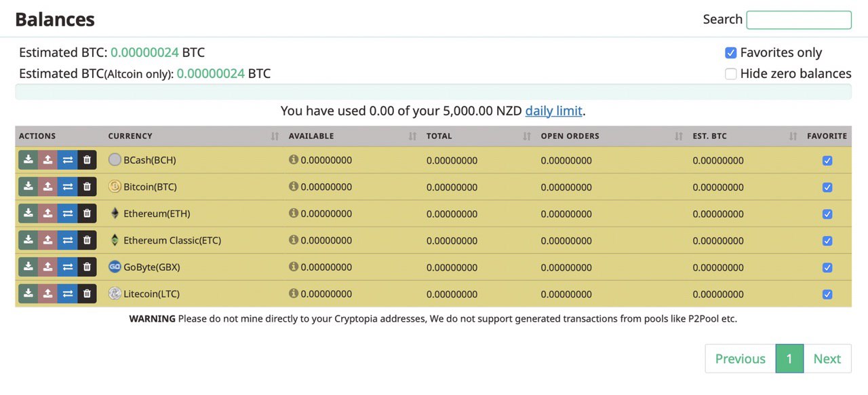
Task: Toggle favorite checkbox for Ethereum Classic(ETC)
Action: (x=827, y=241)
